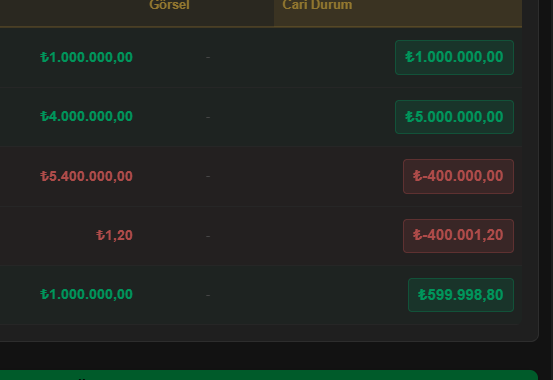Click the wide green bar below the table
The height and width of the screenshot is (380, 553).
pos(269,375)
